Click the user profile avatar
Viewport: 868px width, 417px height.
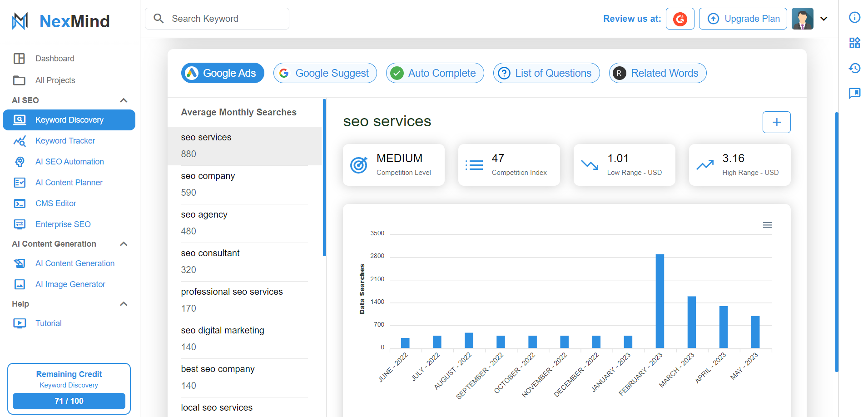(x=803, y=19)
